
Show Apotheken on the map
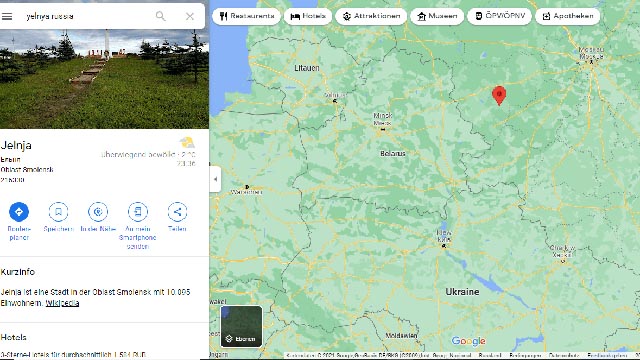pyautogui.click(x=567, y=16)
